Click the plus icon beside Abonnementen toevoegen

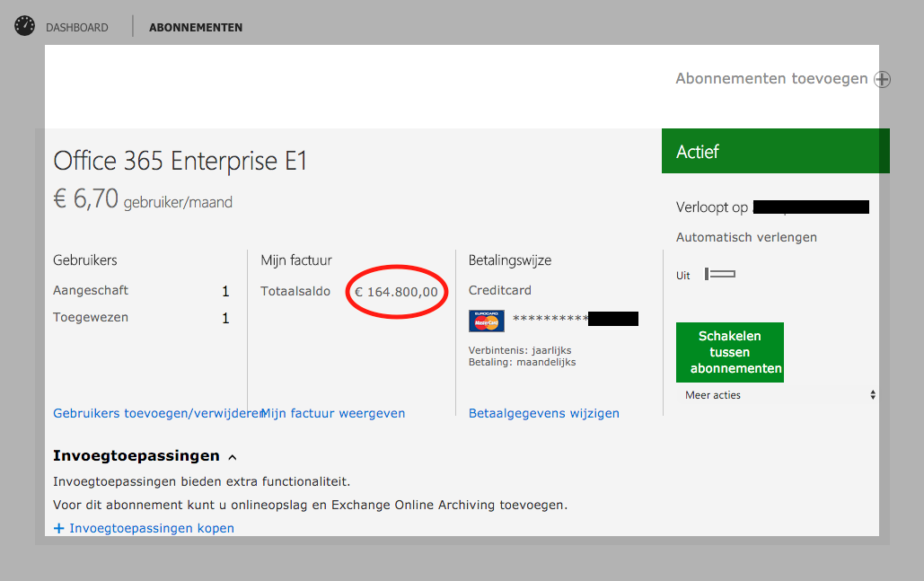tap(882, 79)
